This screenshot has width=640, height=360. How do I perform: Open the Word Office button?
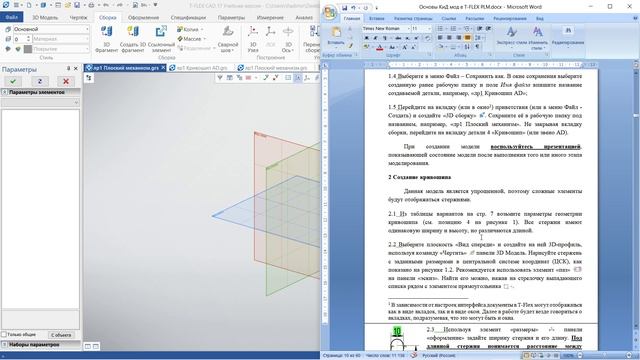(x=329, y=12)
